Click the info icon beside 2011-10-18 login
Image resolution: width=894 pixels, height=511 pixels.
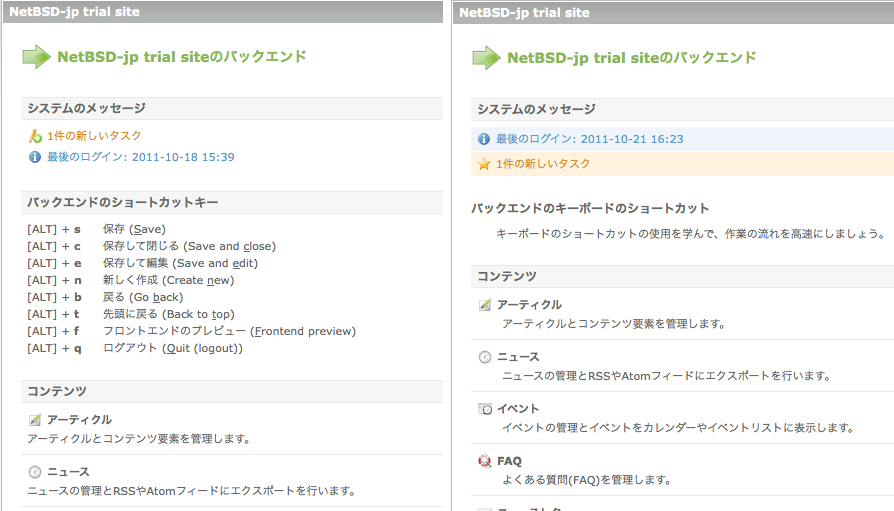click(35, 157)
